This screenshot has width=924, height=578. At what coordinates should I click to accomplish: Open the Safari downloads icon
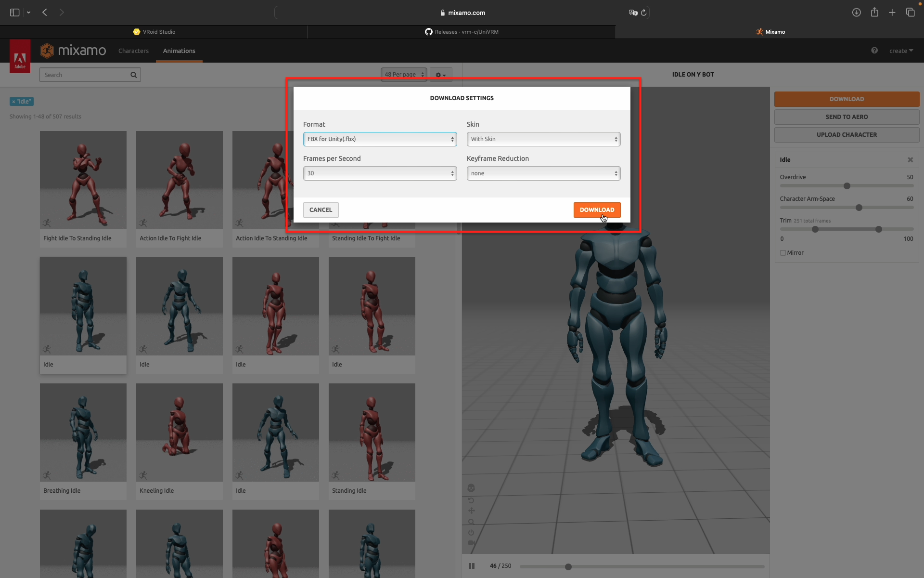pyautogui.click(x=856, y=13)
